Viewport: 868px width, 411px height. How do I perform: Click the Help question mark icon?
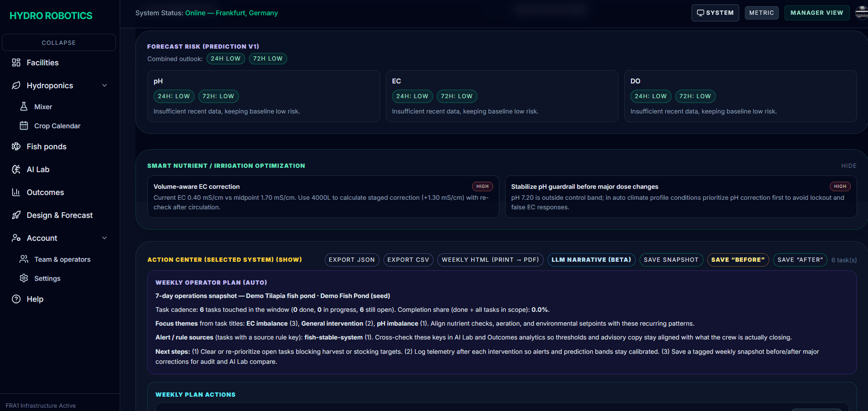coord(16,299)
